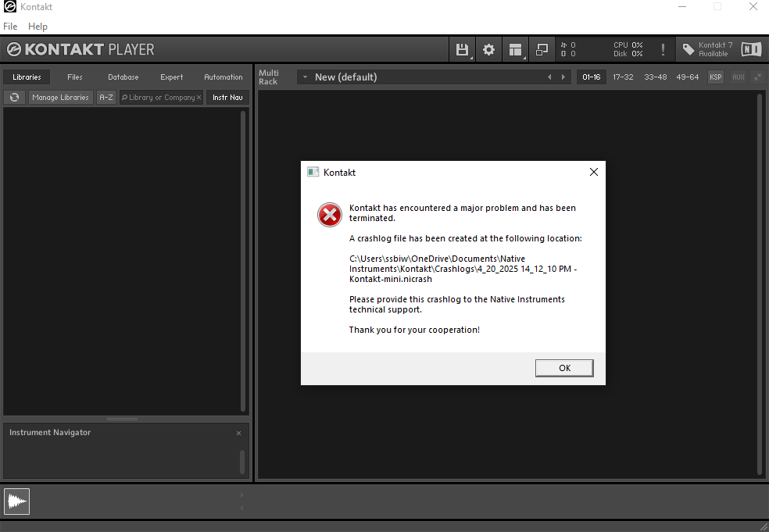Click the Kontakt 7 Available tag
This screenshot has width=769, height=532.
707,49
